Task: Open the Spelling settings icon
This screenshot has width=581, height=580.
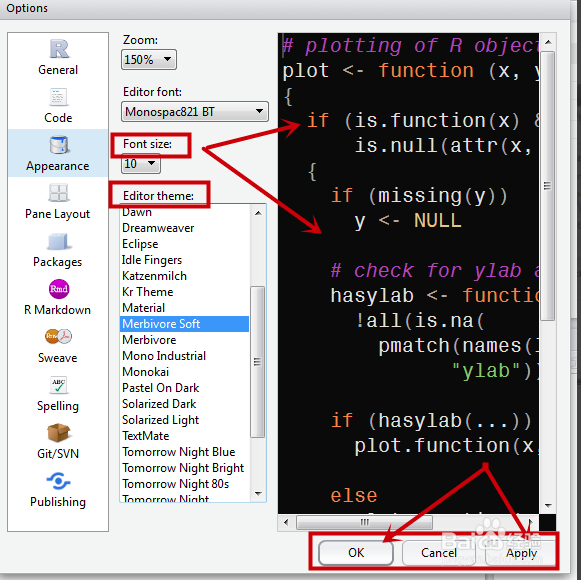Action: coord(58,385)
